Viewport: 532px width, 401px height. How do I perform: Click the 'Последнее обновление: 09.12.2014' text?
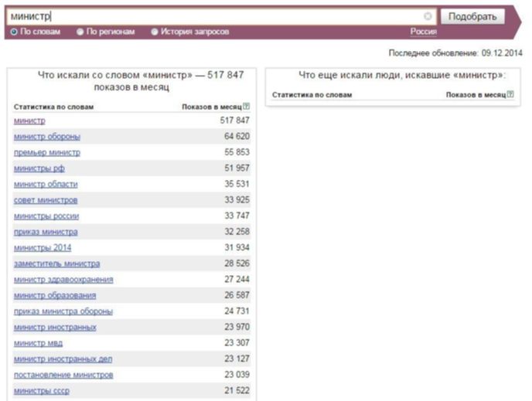455,53
